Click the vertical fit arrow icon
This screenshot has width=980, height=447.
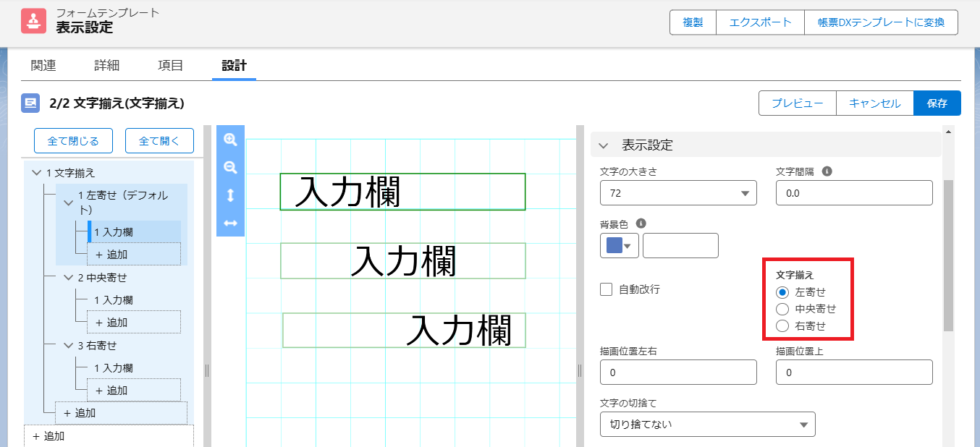[230, 195]
